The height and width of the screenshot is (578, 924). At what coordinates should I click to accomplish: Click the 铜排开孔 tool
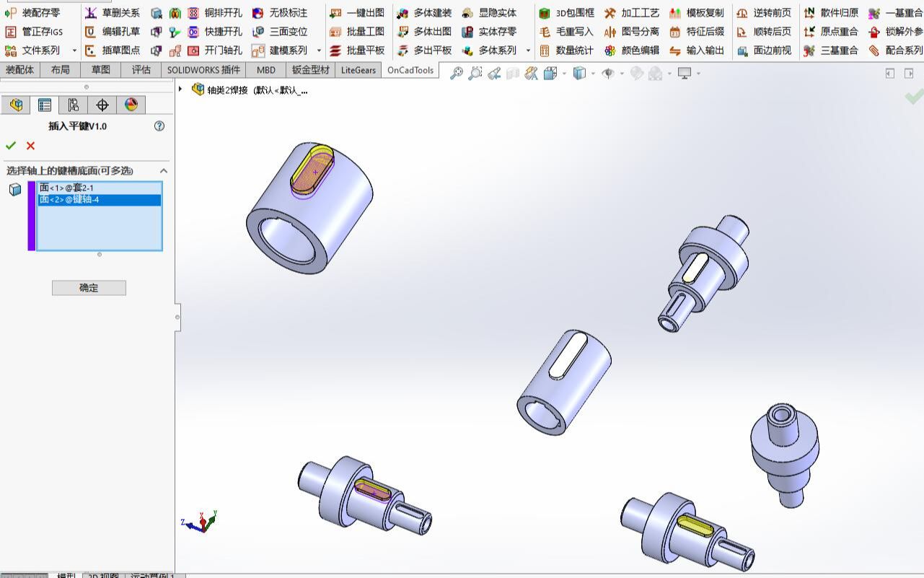(x=214, y=12)
